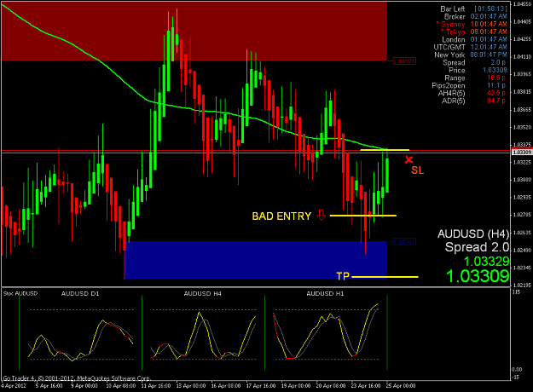Click the AUDUSD H4 stochastic panel title
This screenshot has width=533, height=392.
click(x=203, y=293)
